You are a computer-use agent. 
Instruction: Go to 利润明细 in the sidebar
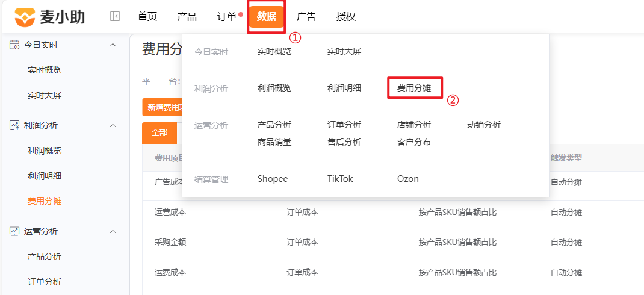(45, 176)
